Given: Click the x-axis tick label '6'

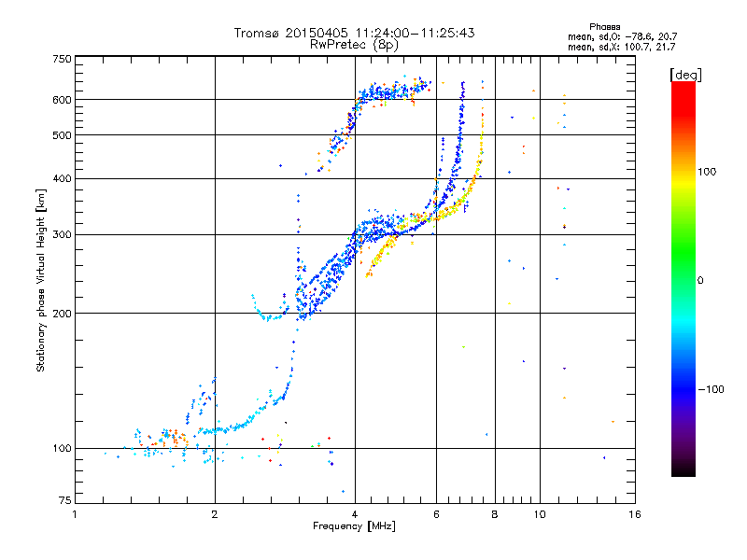Looking at the screenshot, I should 436,514.
